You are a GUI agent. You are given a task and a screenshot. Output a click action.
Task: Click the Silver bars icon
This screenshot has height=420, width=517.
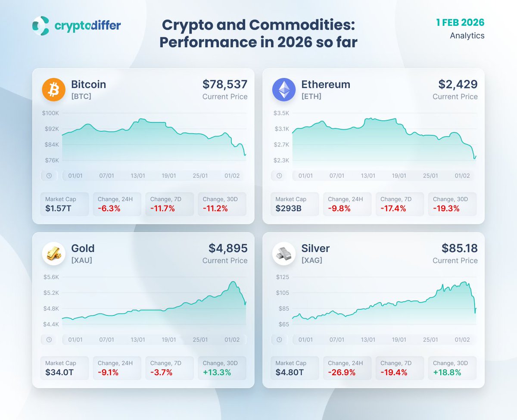(284, 254)
